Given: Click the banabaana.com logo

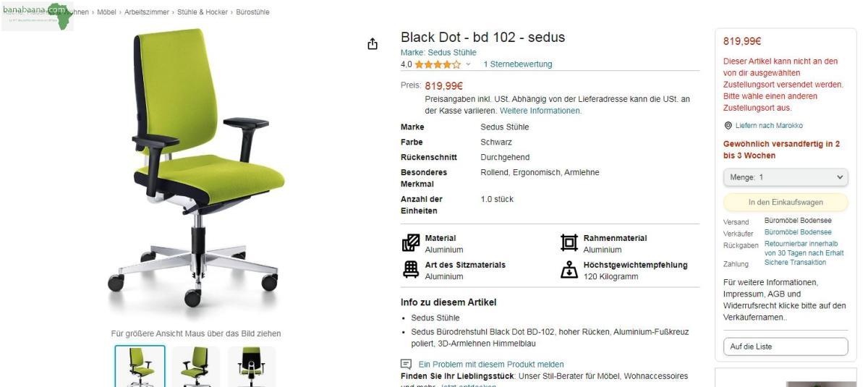Looking at the screenshot, I should point(38,16).
